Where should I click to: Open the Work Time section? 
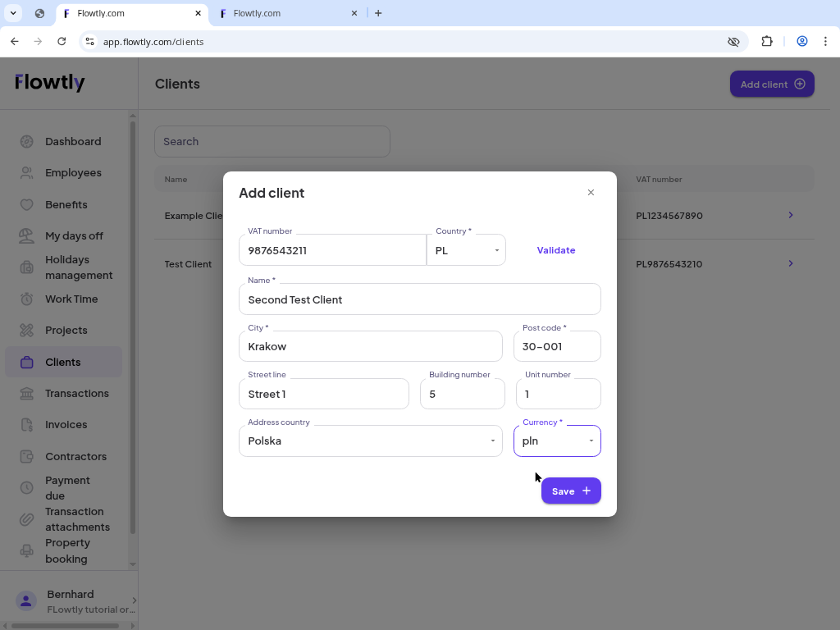72,299
